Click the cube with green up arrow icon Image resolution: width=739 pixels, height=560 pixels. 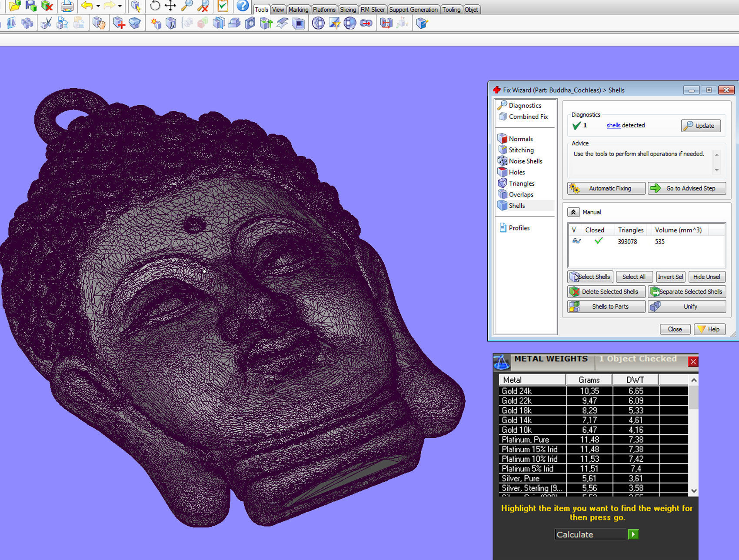pyautogui.click(x=266, y=23)
